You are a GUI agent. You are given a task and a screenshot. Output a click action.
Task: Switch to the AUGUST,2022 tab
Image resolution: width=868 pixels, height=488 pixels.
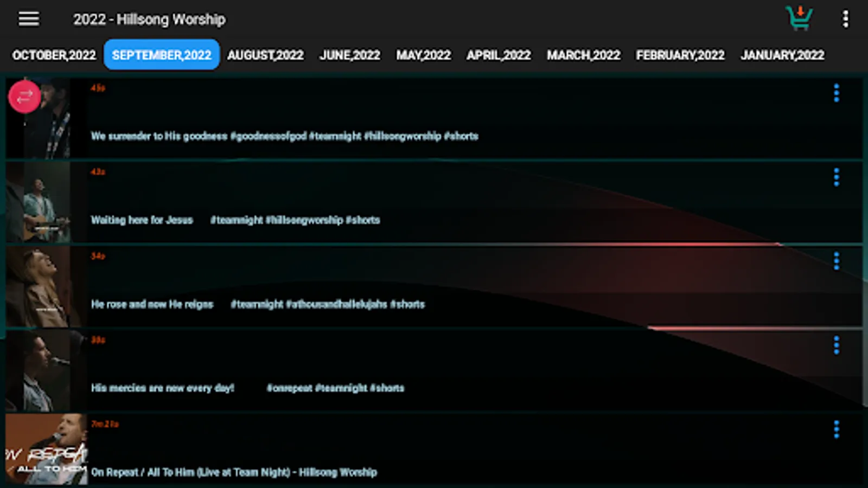265,54
